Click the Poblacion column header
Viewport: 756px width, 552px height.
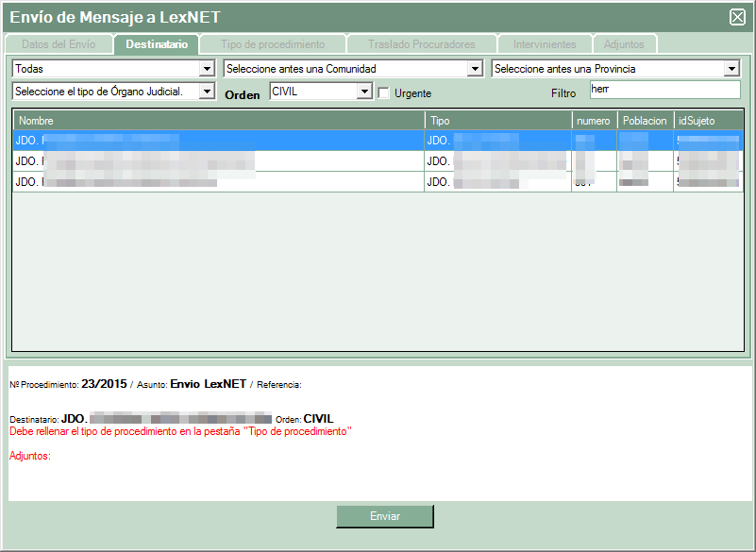coord(645,121)
